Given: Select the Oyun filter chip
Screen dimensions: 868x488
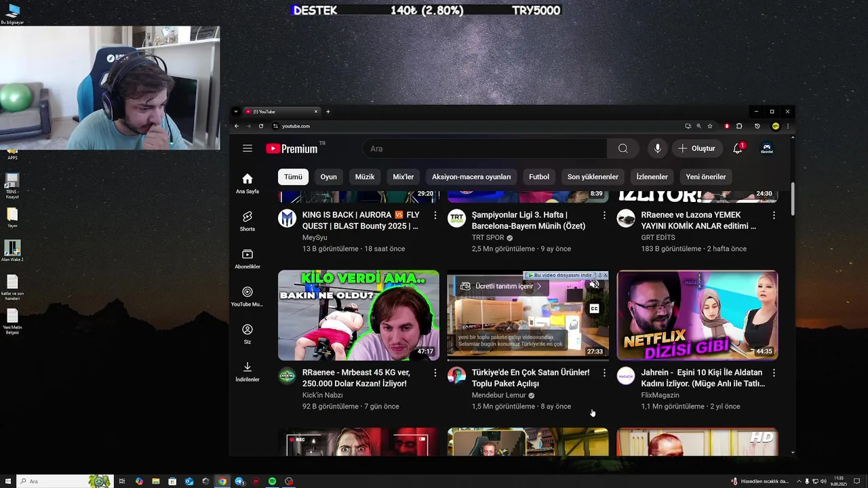Looking at the screenshot, I should pyautogui.click(x=329, y=177).
